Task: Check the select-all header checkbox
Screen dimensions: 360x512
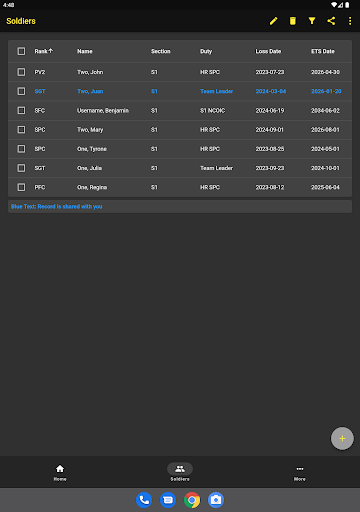Action: pyautogui.click(x=21, y=51)
